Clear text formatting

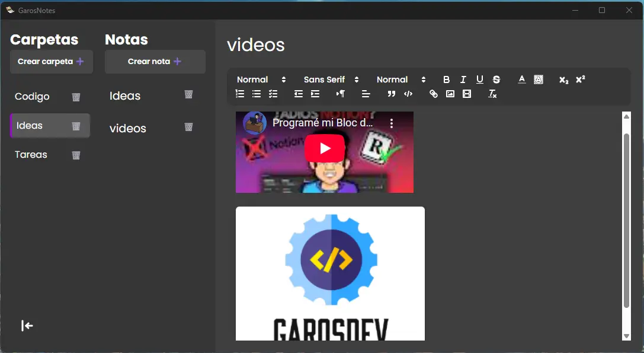click(492, 94)
